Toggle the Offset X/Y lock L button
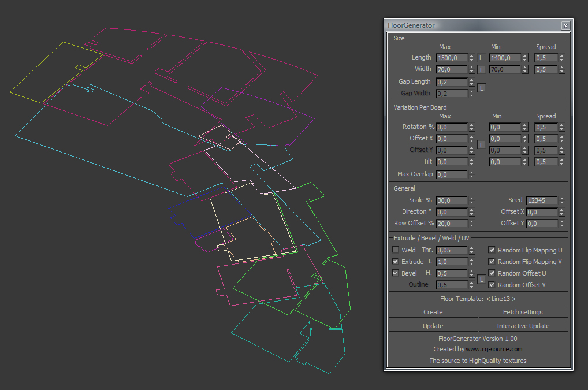The width and height of the screenshot is (588, 390). click(x=482, y=145)
